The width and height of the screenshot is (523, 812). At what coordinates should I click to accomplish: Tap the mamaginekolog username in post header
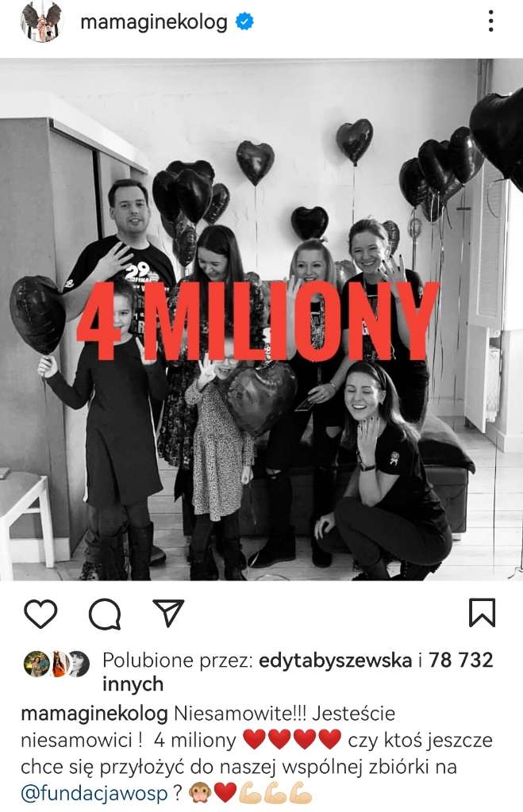pyautogui.click(x=154, y=22)
